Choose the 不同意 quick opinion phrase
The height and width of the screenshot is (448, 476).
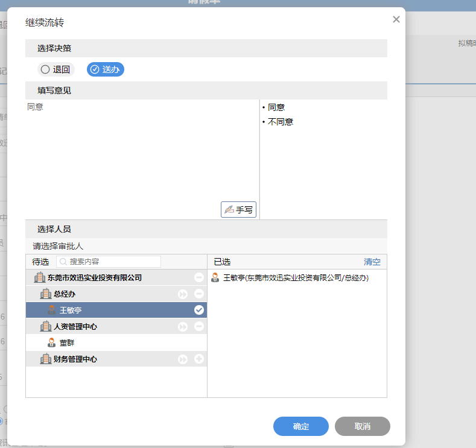pyautogui.click(x=280, y=122)
